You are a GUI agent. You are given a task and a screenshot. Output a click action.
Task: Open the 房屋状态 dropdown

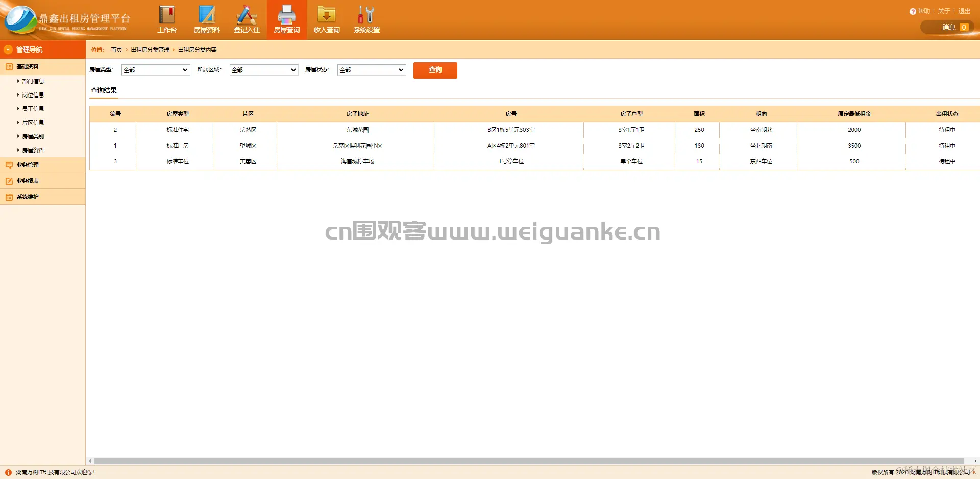[x=372, y=70]
